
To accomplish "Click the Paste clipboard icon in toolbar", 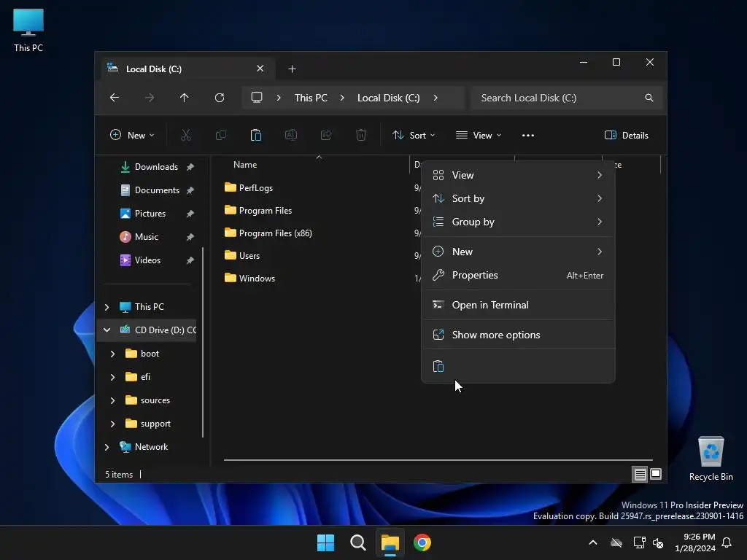I will (x=256, y=135).
